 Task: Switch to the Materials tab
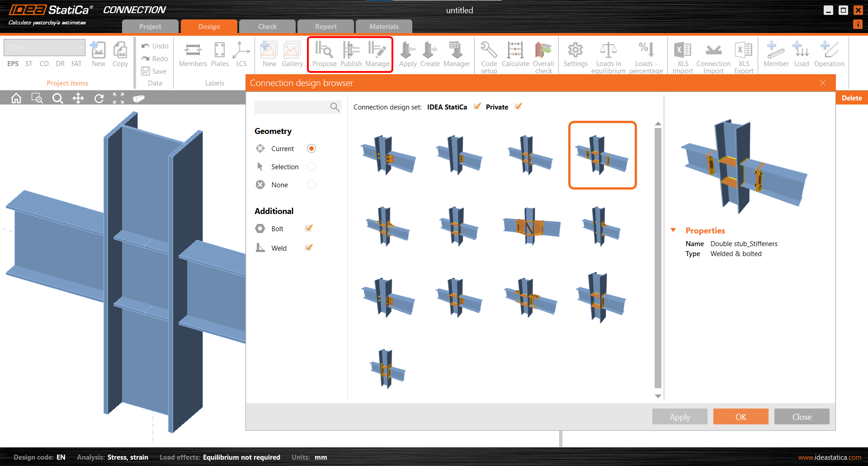383,26
